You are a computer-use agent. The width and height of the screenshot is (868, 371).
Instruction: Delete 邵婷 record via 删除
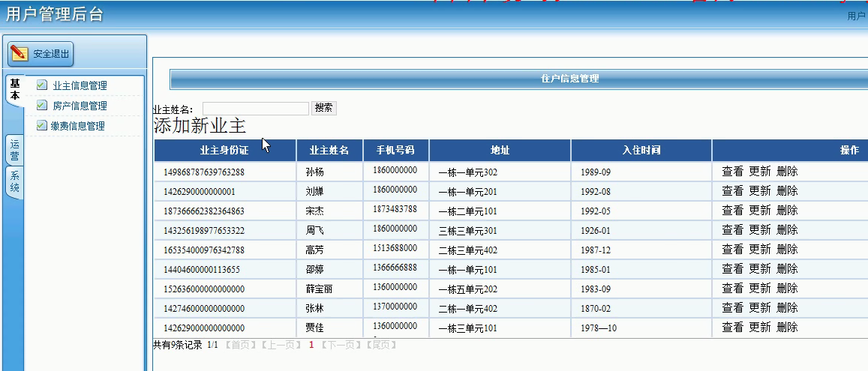(x=787, y=269)
